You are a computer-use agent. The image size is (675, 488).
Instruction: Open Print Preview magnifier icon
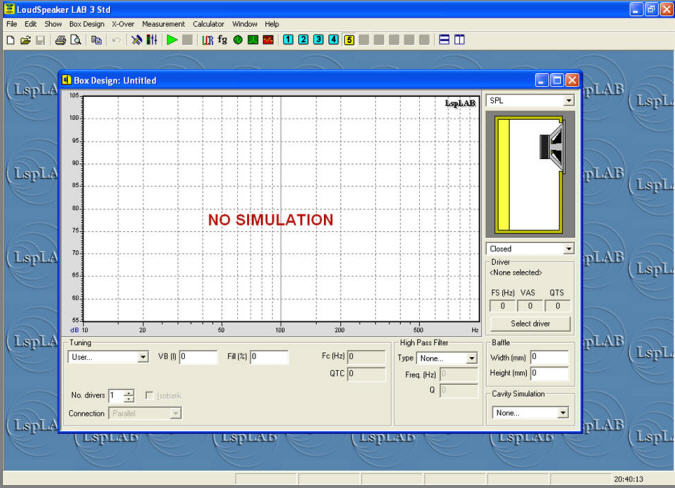click(76, 40)
